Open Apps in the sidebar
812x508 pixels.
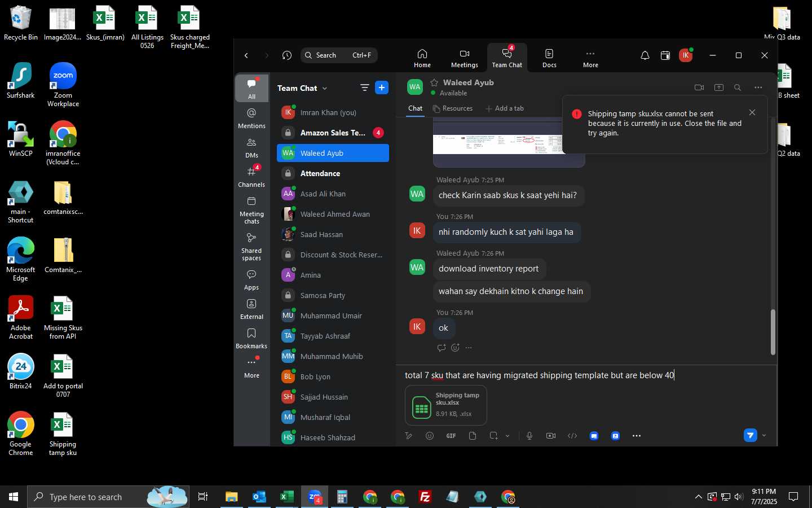251,280
